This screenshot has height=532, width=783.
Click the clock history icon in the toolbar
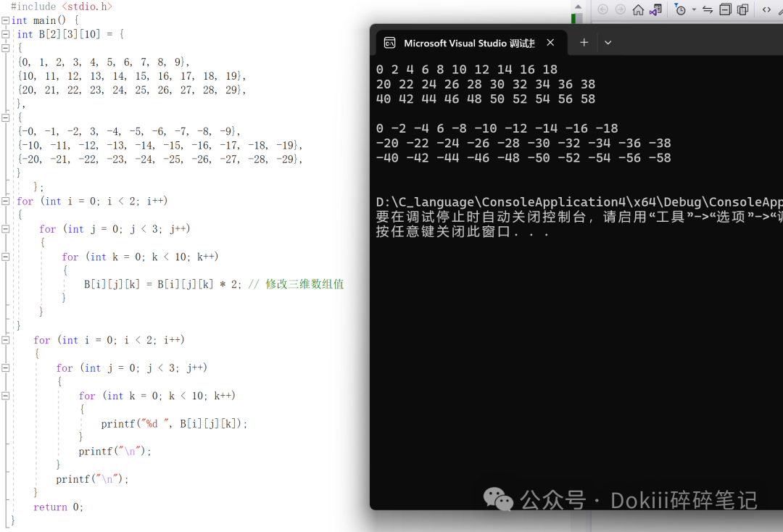[680, 10]
